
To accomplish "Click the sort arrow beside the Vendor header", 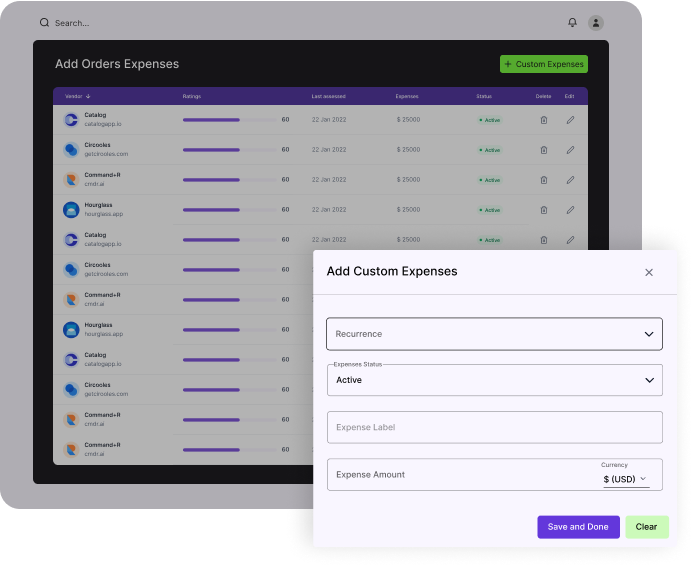I will (88, 96).
